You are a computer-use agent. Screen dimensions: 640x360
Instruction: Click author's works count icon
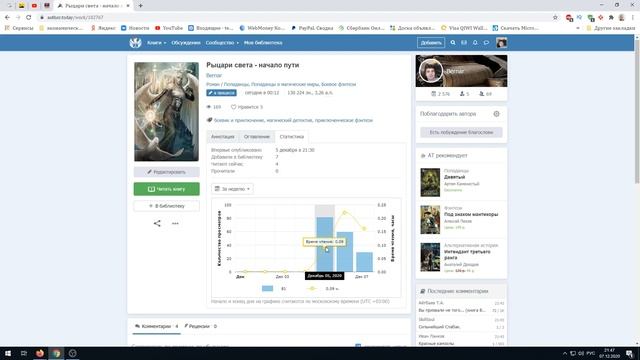point(433,94)
